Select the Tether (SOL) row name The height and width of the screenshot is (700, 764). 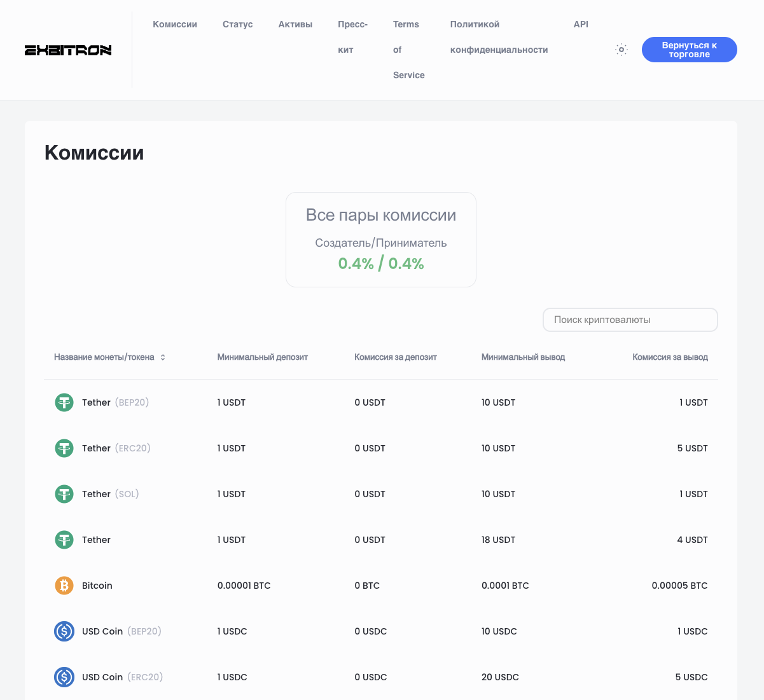pos(111,494)
